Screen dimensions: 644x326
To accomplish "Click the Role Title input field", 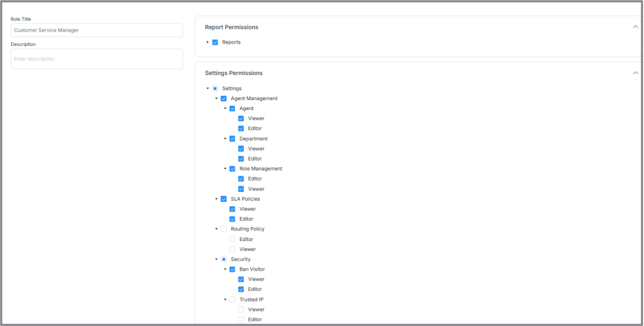I will [97, 30].
